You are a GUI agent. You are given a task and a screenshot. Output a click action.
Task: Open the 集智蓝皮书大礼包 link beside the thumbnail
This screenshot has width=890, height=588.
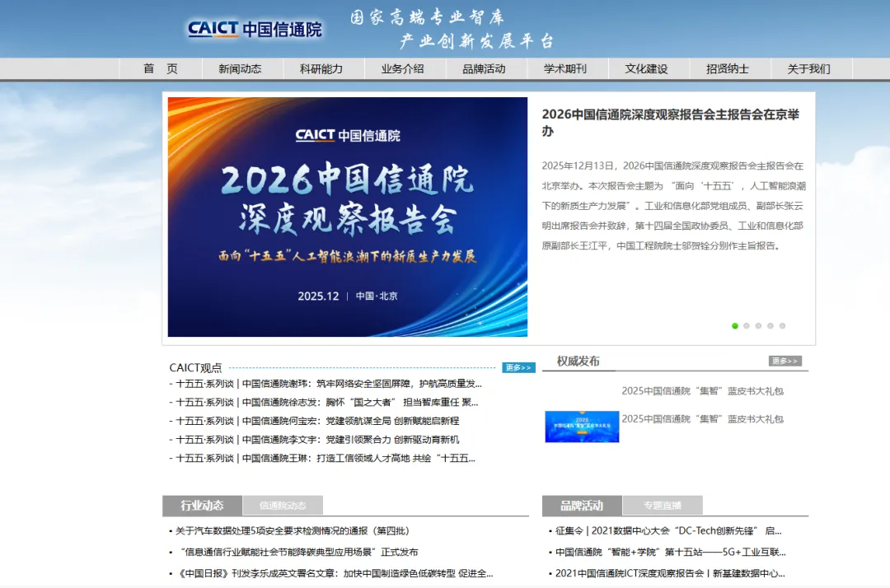pos(702,419)
